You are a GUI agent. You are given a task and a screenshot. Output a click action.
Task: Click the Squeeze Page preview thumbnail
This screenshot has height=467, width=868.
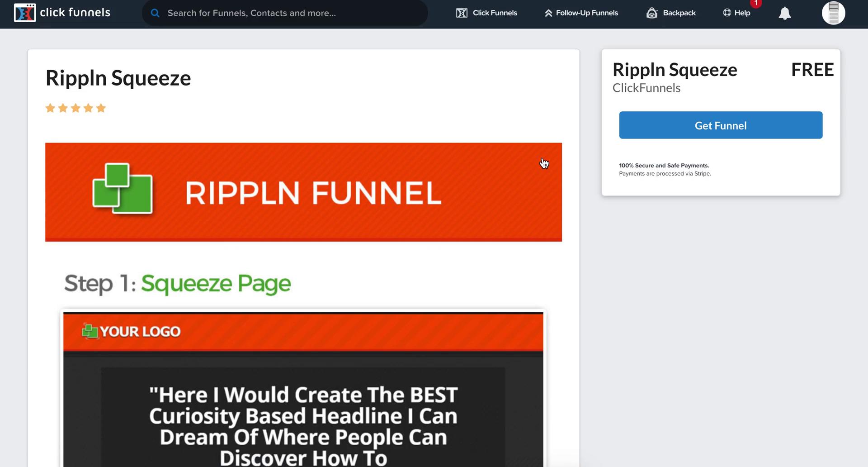(x=303, y=388)
